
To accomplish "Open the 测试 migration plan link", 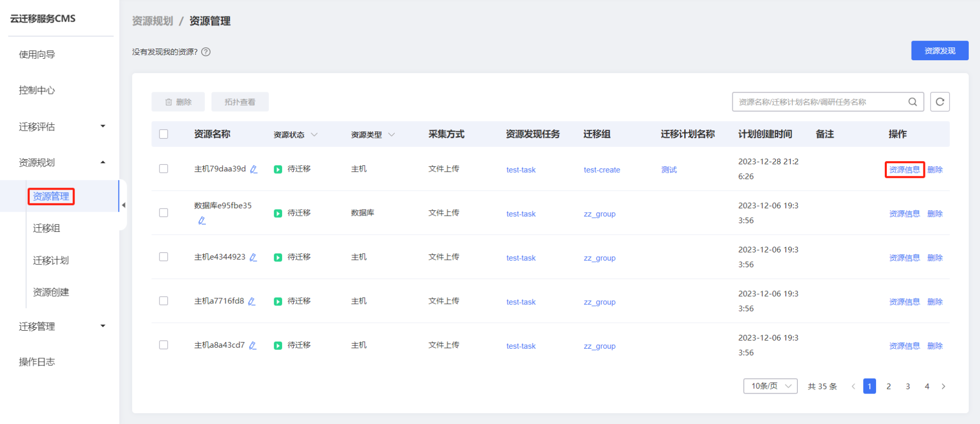I will (669, 169).
